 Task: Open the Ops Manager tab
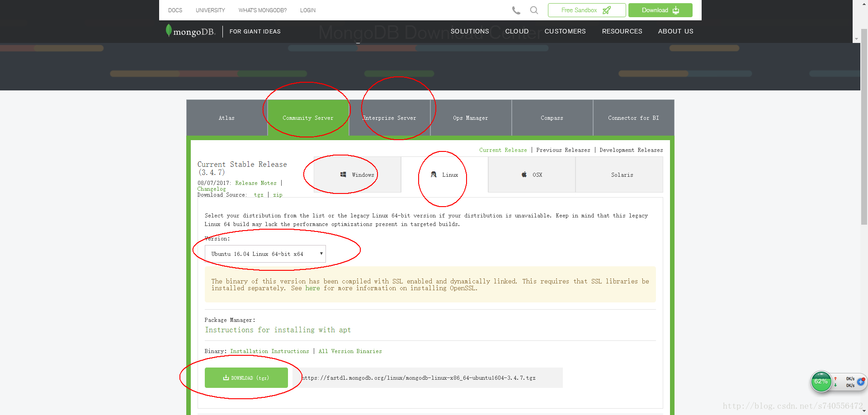(471, 118)
